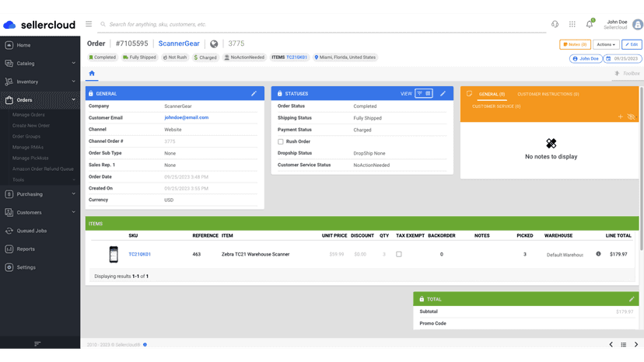644x362 pixels.
Task: Click the Notes (0) button
Action: pyautogui.click(x=575, y=44)
